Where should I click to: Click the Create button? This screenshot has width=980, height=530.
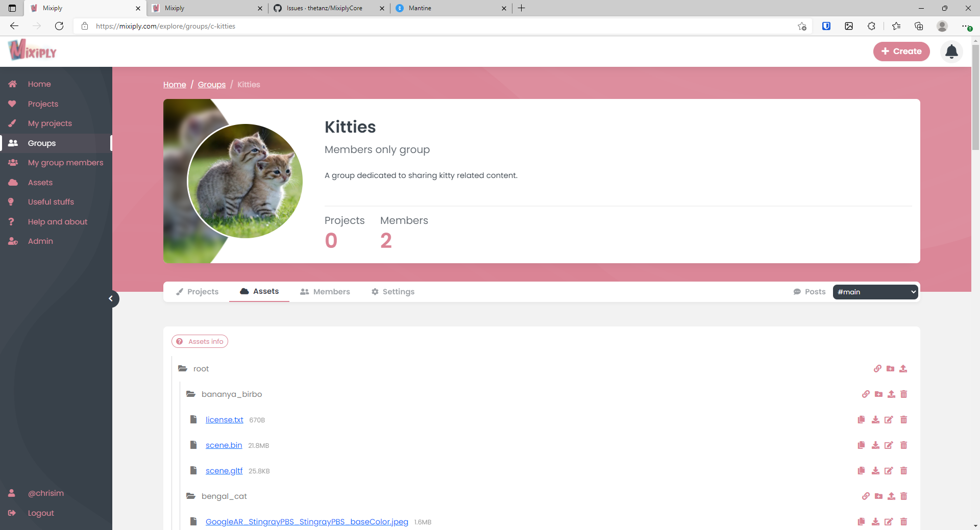pyautogui.click(x=901, y=52)
